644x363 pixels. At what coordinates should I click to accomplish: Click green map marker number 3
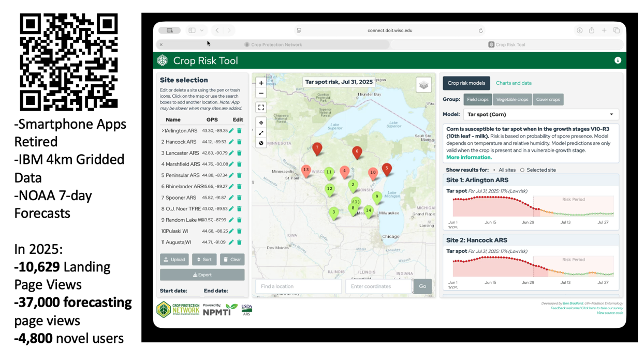(334, 213)
